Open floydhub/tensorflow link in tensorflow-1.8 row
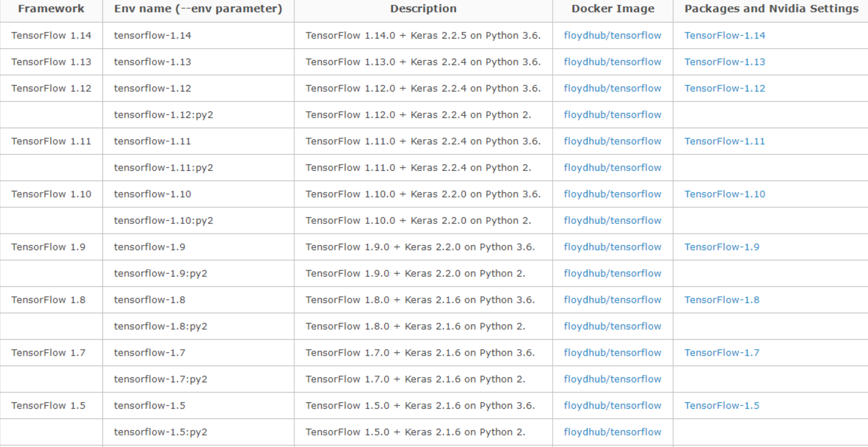Screen dimensions: 868x447 (x=612, y=300)
